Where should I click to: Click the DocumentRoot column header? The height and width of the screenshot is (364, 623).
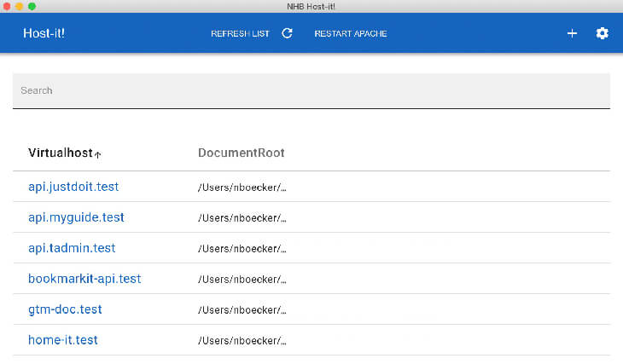coord(241,153)
